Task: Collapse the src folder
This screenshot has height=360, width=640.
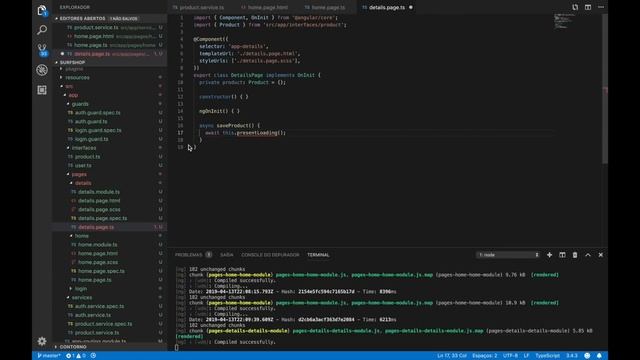Action: click(x=69, y=86)
